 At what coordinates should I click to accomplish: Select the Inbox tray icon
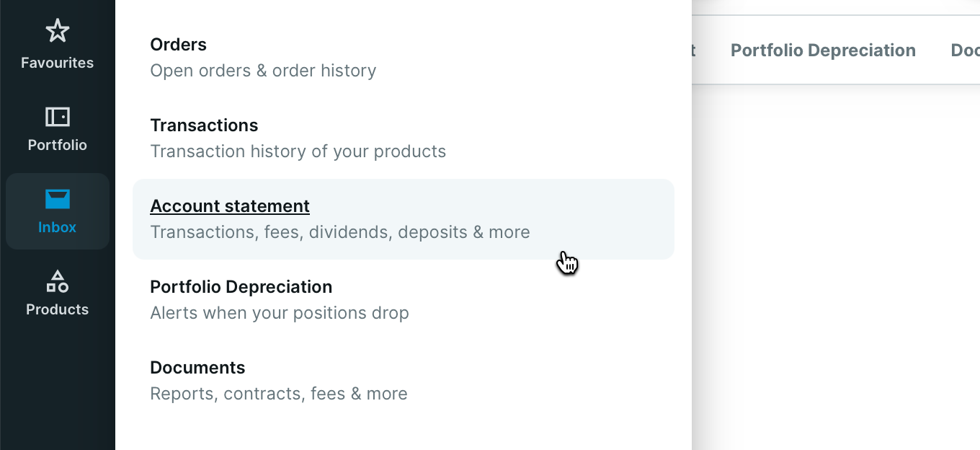[x=57, y=198]
